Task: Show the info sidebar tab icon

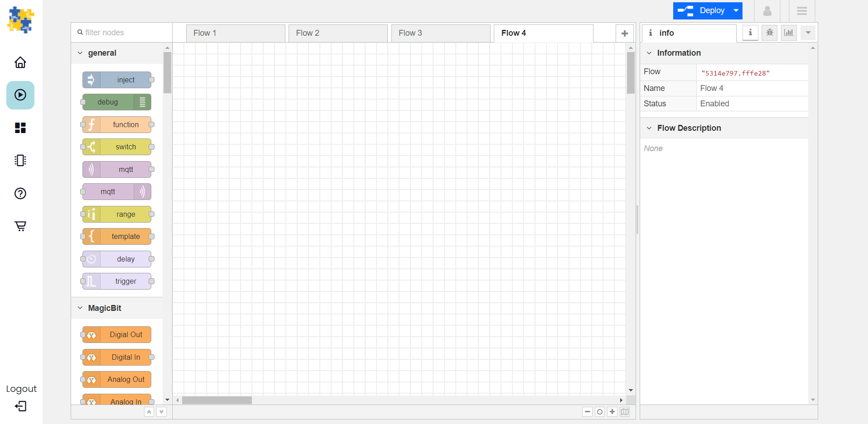Action: point(750,33)
